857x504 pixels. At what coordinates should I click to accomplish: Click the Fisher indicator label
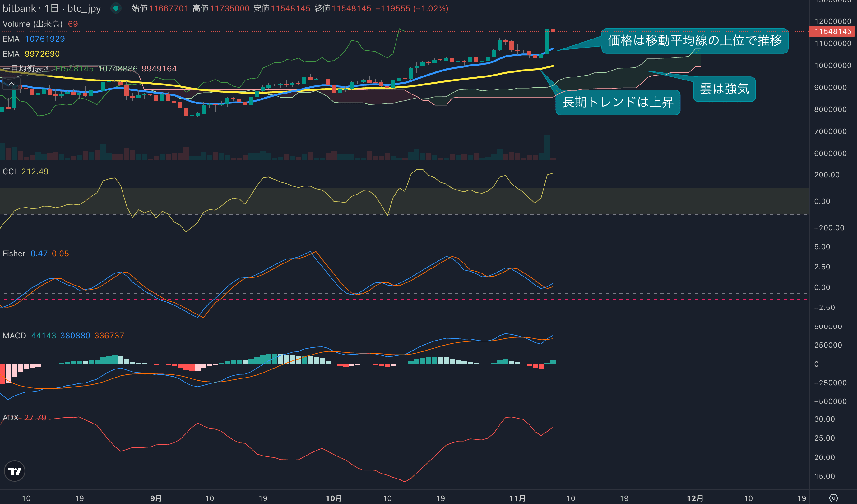14,254
